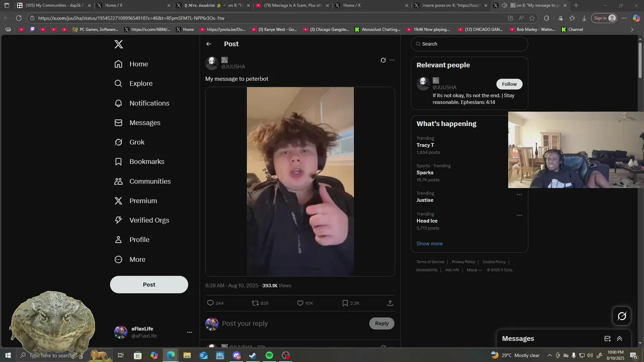
Task: Open the More footer links dropdown
Action: coord(474,270)
